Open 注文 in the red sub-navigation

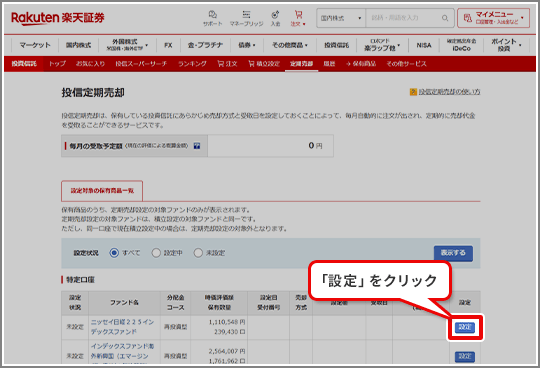[x=227, y=64]
